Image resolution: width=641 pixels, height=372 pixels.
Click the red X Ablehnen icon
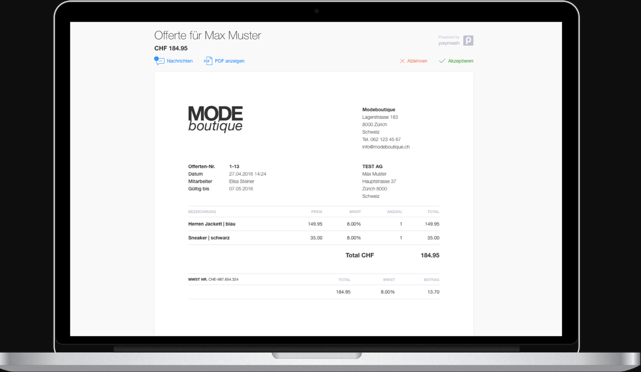click(402, 61)
